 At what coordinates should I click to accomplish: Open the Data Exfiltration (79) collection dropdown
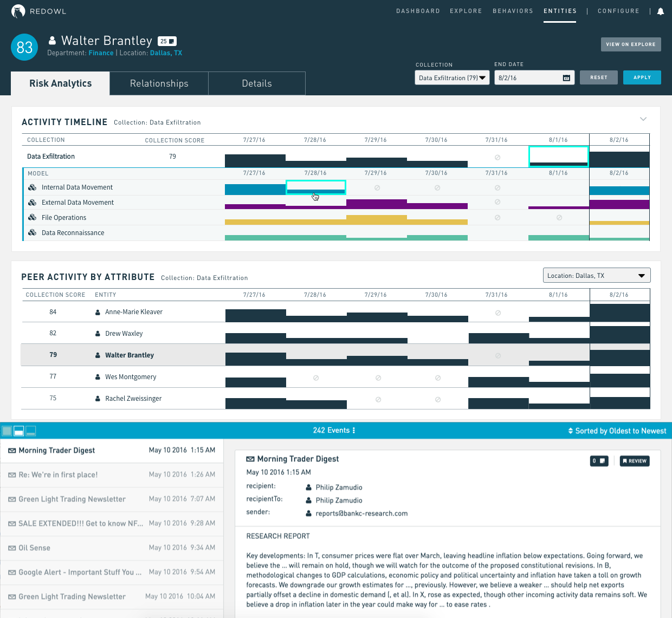453,78
